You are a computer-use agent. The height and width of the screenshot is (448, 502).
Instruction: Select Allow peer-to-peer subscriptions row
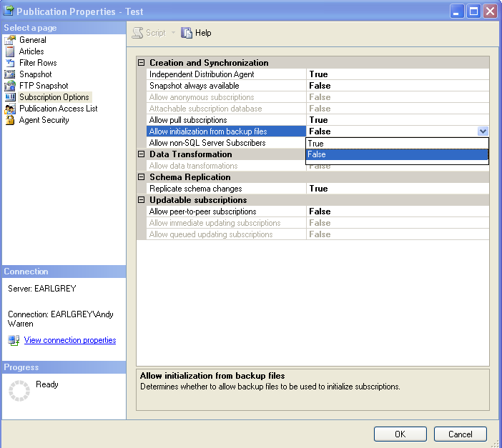pos(318,211)
